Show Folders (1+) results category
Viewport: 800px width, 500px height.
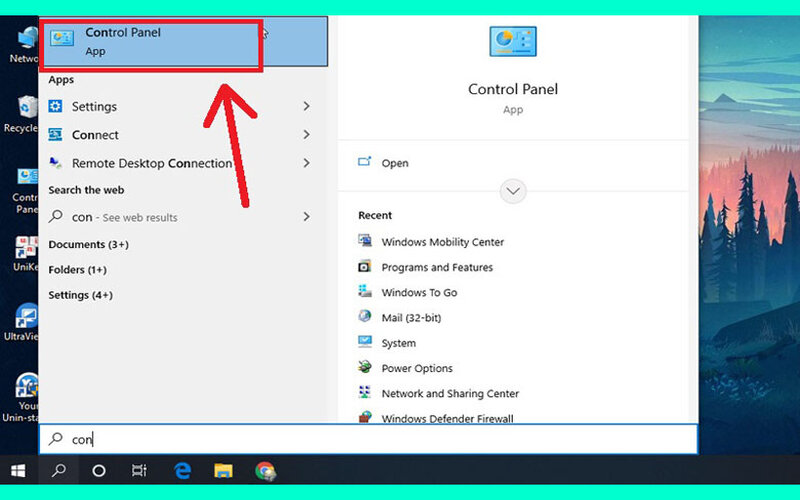click(77, 270)
